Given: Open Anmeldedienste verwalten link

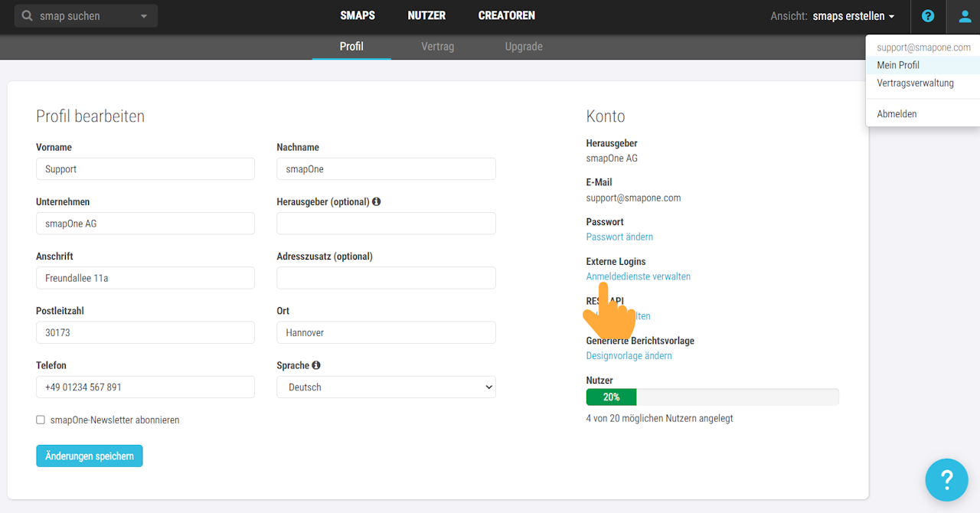Looking at the screenshot, I should 639,276.
